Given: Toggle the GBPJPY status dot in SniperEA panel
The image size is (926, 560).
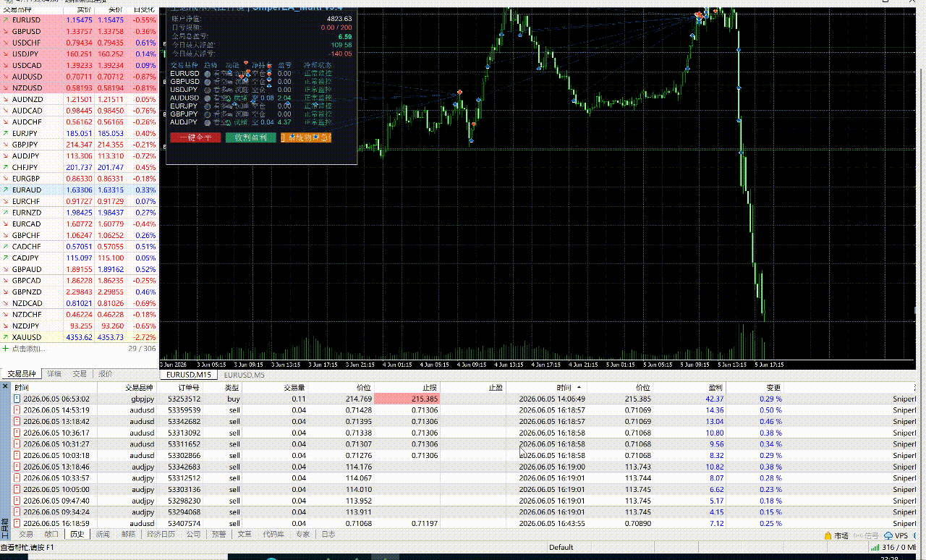Looking at the screenshot, I should pos(208,114).
